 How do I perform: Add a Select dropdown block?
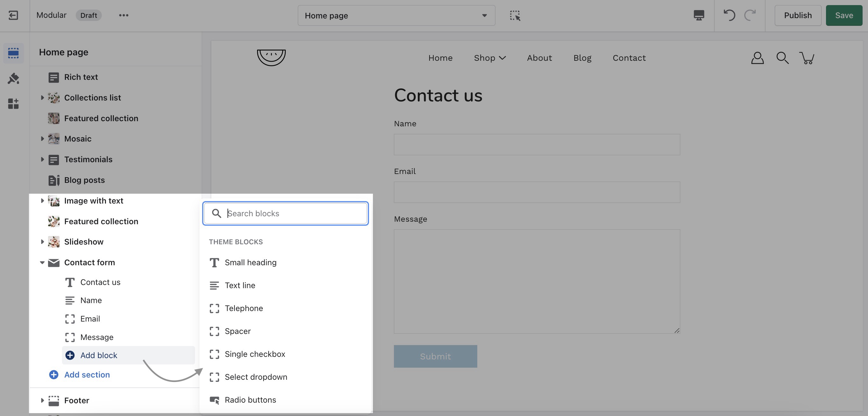255,377
